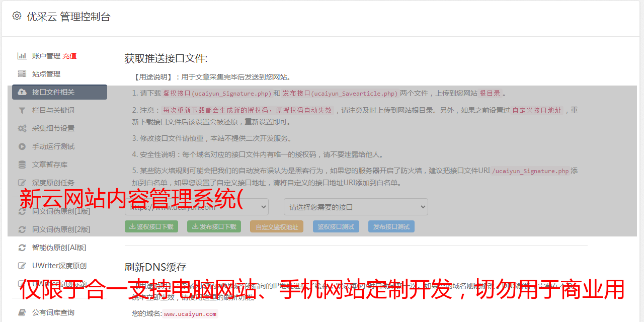Open the 请选择您需要的接口 dropdown
The height and width of the screenshot is (322, 644).
pos(356,207)
